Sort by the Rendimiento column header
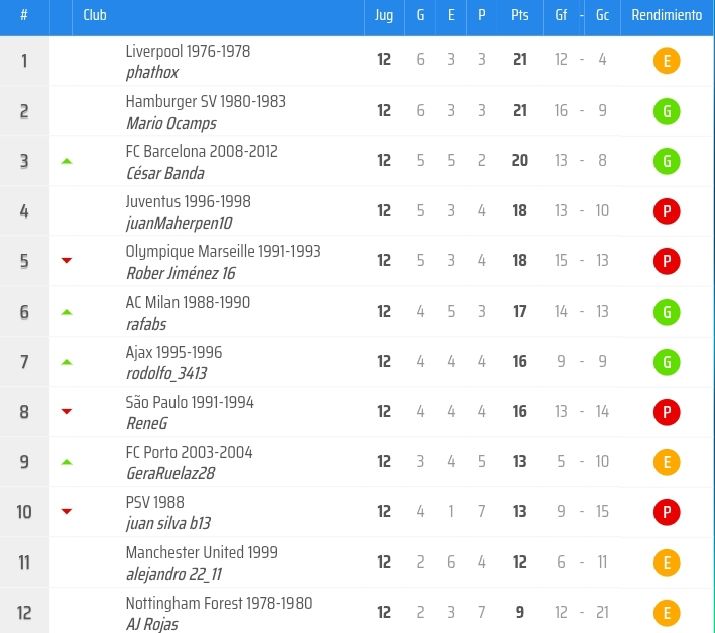Screen dimensions: 715x633 coord(666,16)
